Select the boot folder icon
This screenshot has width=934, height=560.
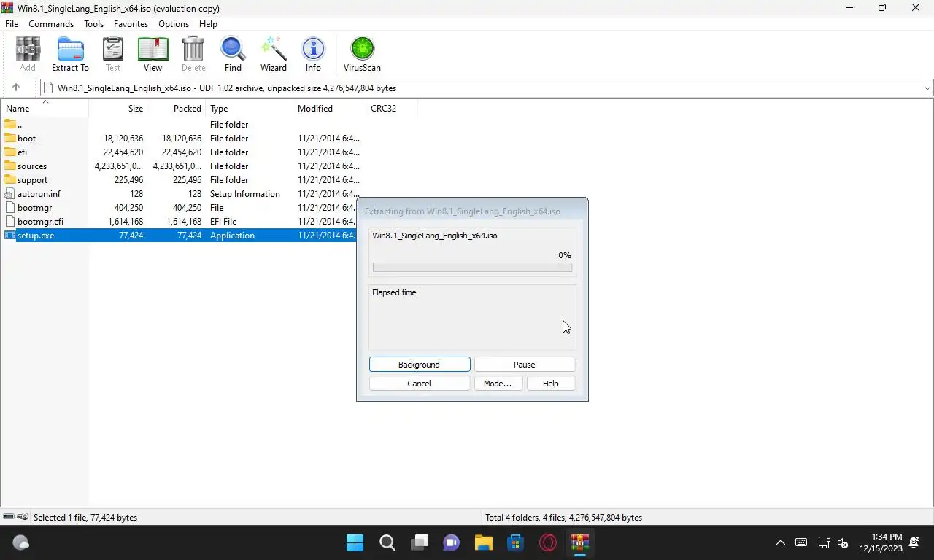click(x=10, y=138)
